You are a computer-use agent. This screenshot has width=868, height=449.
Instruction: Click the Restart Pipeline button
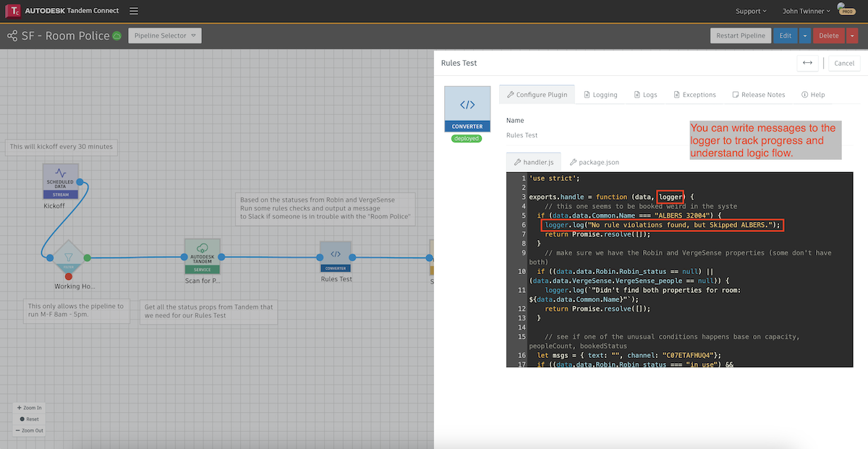(741, 35)
